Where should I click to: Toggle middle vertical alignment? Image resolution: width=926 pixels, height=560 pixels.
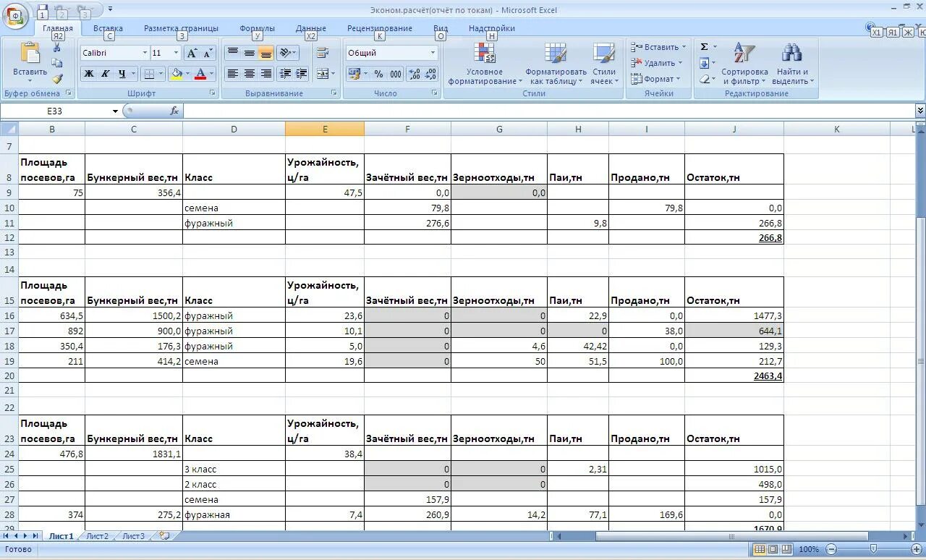tap(250, 53)
